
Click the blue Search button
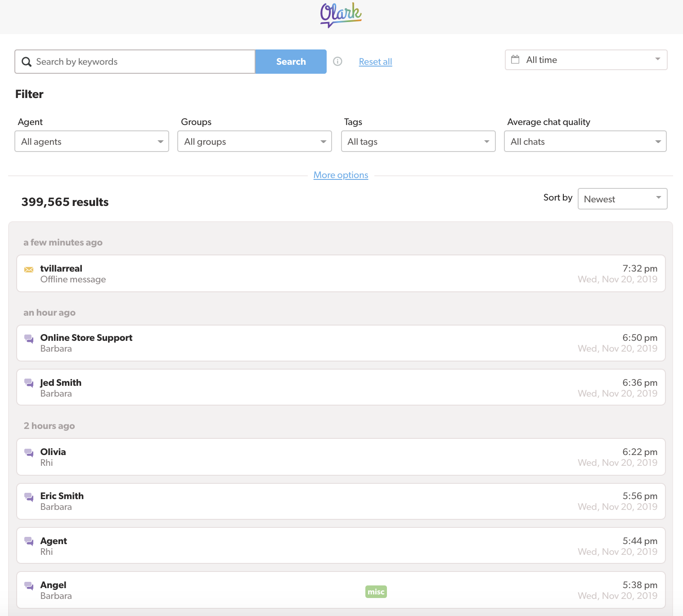(291, 62)
